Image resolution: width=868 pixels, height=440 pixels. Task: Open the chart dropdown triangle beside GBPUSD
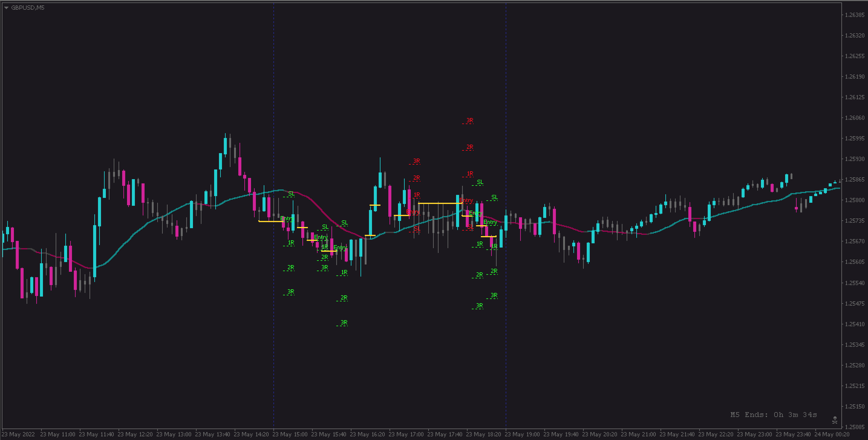pyautogui.click(x=6, y=8)
